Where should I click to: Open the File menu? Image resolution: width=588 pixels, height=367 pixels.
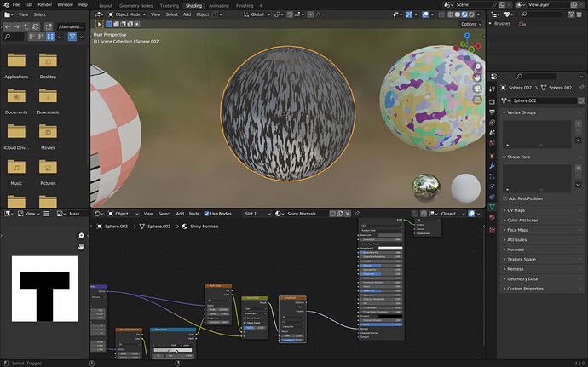tap(15, 4)
